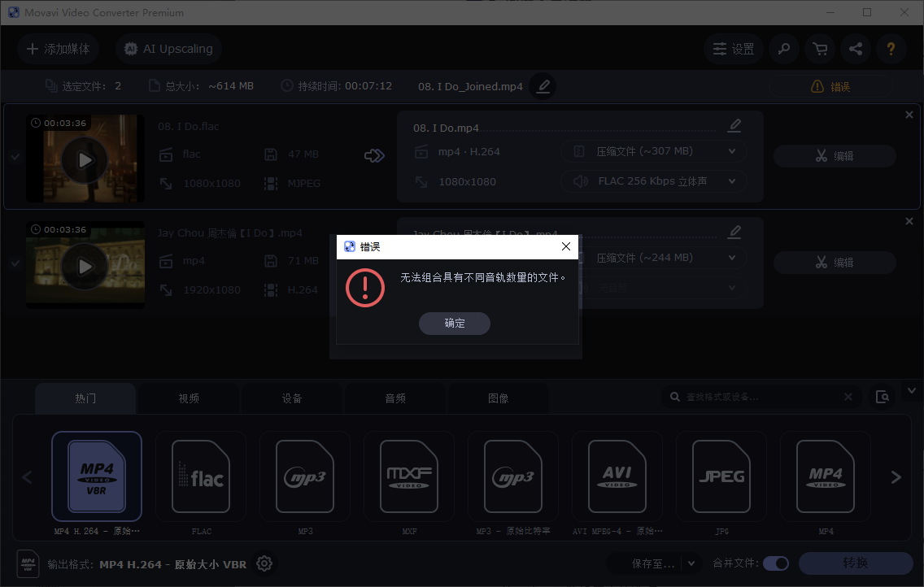Open the 编辑 scissors tool for 08. I Do.flac
This screenshot has height=587, width=924.
tap(835, 155)
